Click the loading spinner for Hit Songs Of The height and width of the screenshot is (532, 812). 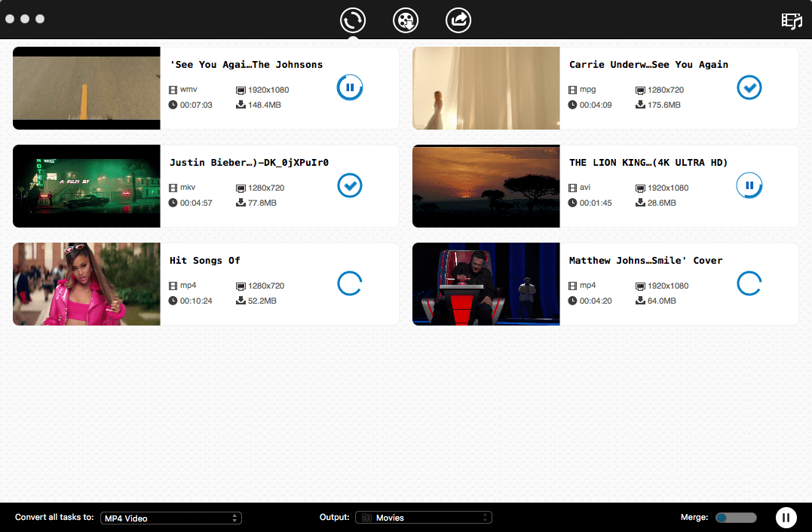click(x=350, y=283)
